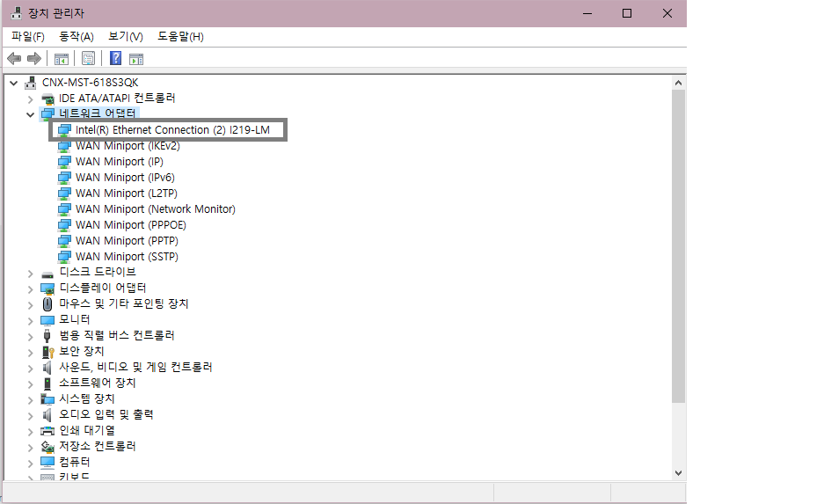This screenshot has width=824, height=504.
Task: Select Intel(R) Ethernet Connection (2) I219-LM
Action: pyautogui.click(x=172, y=130)
